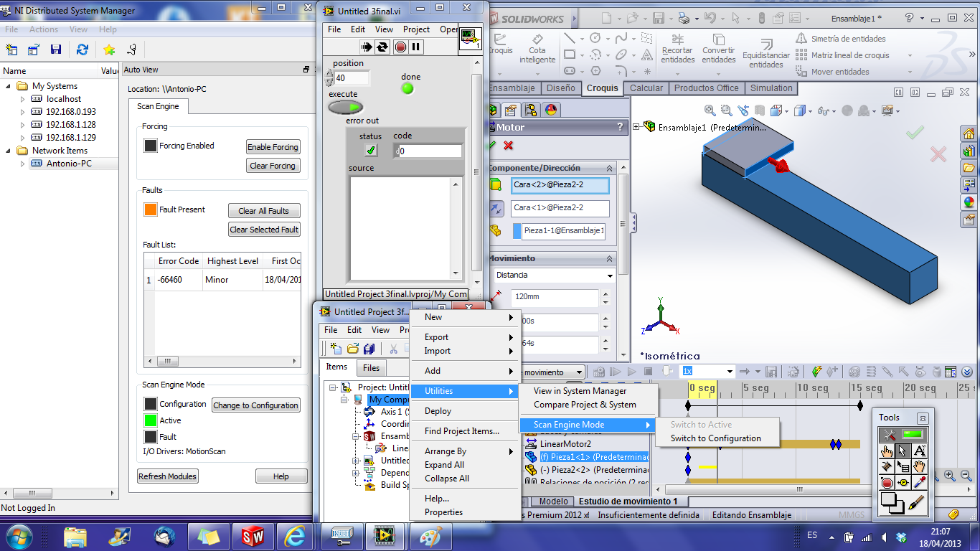Click Deploy in the context menu
The image size is (980, 551).
point(438,411)
